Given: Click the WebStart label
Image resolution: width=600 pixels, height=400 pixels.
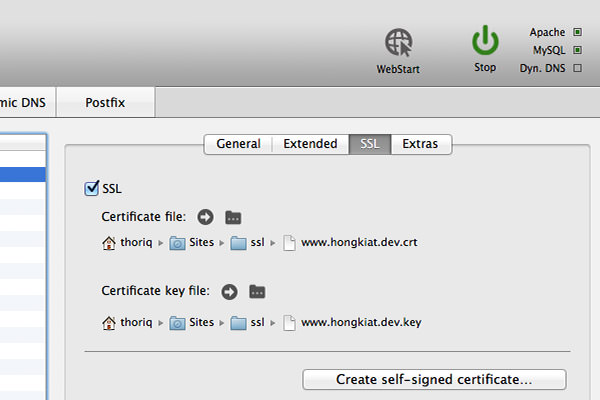Looking at the screenshot, I should tap(398, 69).
